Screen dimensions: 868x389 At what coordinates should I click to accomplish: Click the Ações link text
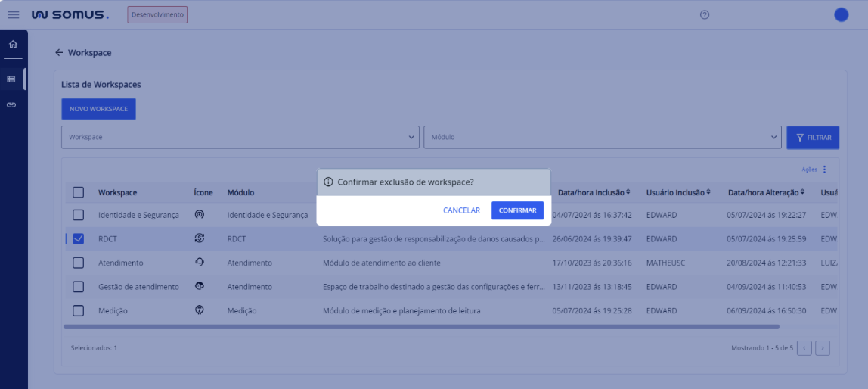[x=809, y=170]
